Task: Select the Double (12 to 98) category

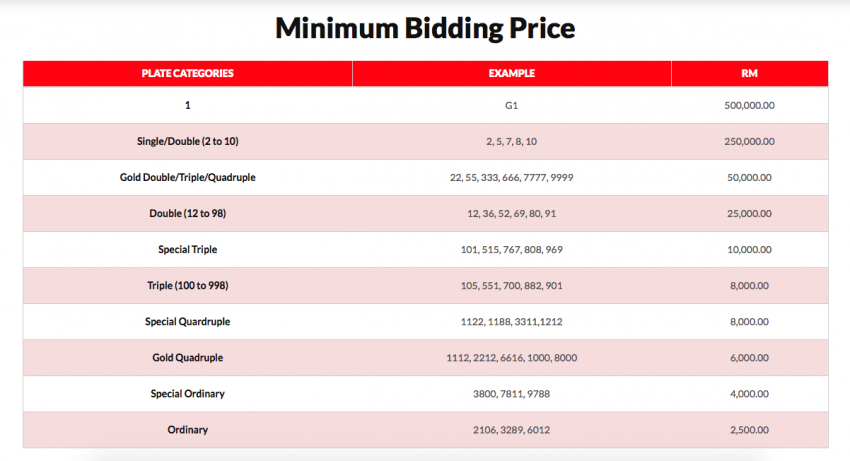Action: tap(187, 213)
